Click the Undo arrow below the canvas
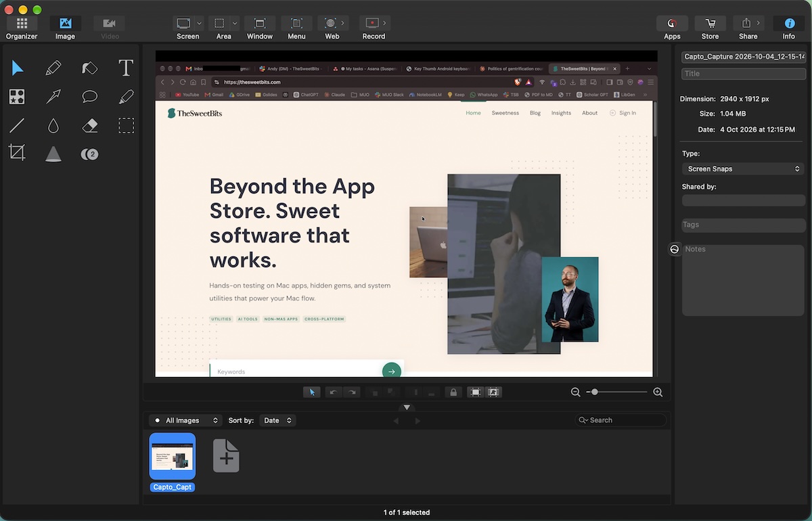Viewport: 812px width, 521px height. (333, 392)
